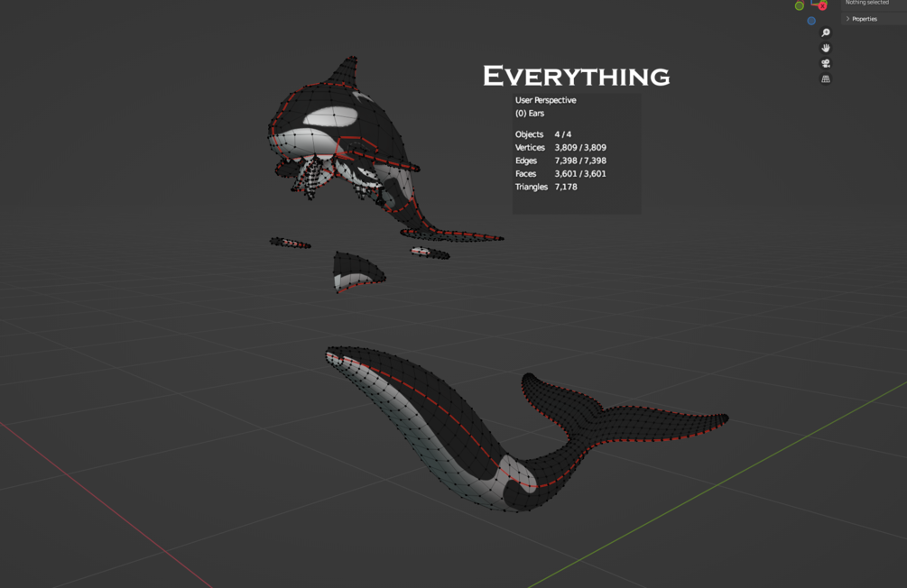
Task: Click the zoom magnifier viewport icon
Action: click(826, 33)
